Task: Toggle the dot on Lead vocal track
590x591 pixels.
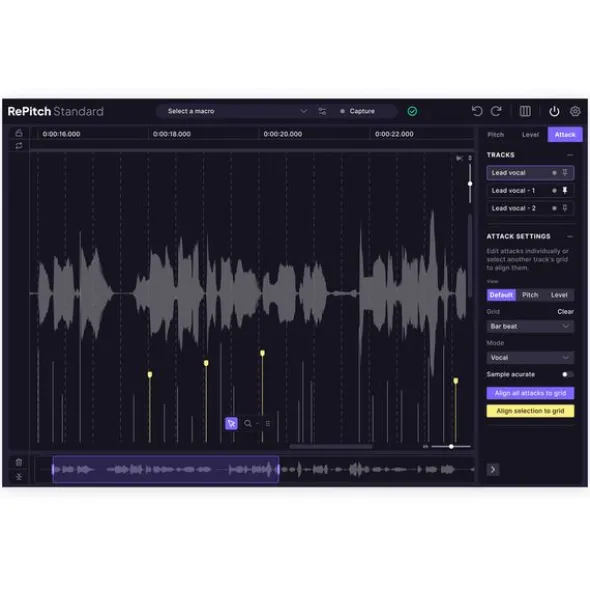Action: coord(554,173)
